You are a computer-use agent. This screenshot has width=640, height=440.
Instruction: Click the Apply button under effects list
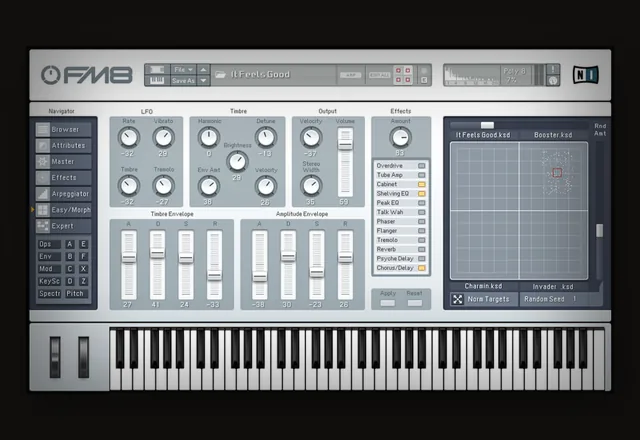point(388,303)
